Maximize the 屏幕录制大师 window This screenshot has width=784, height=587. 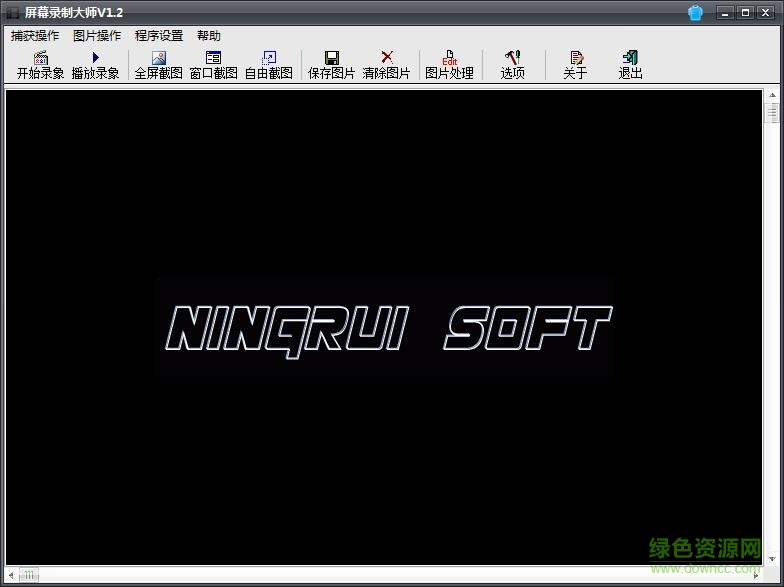746,13
